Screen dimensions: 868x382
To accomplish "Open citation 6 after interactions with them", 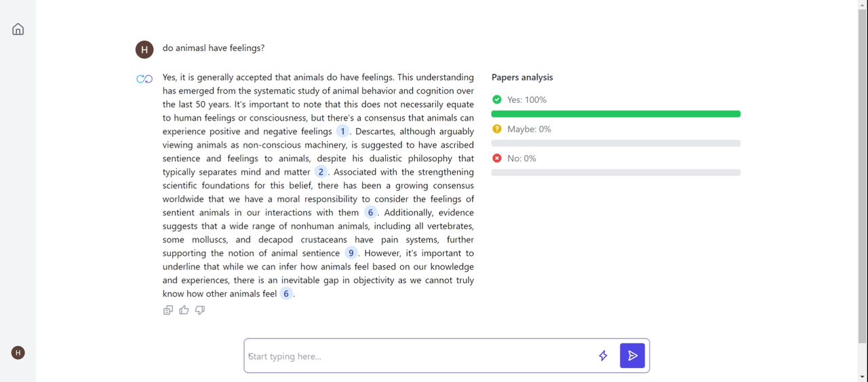I will click(x=370, y=213).
